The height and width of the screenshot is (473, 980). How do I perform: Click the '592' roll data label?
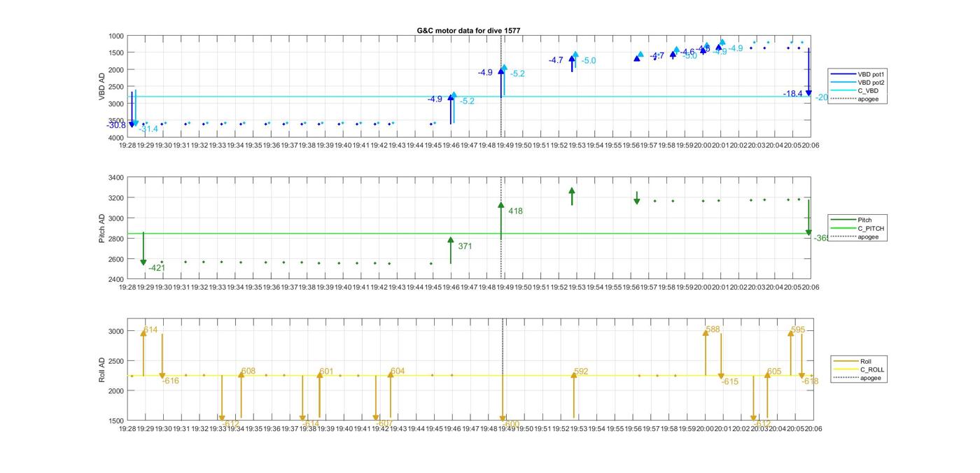pyautogui.click(x=581, y=372)
